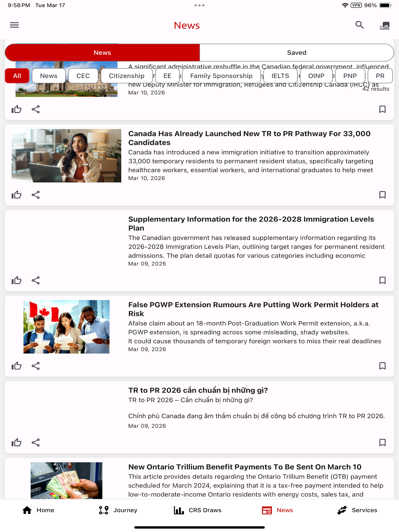Toggle the hide images icon

(x=385, y=25)
